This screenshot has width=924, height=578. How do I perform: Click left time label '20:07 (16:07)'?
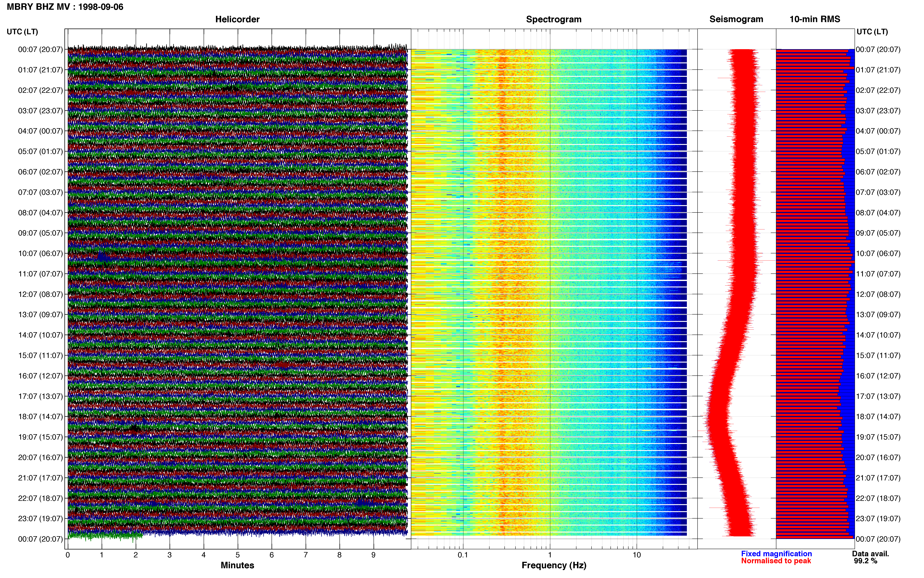[x=40, y=457]
